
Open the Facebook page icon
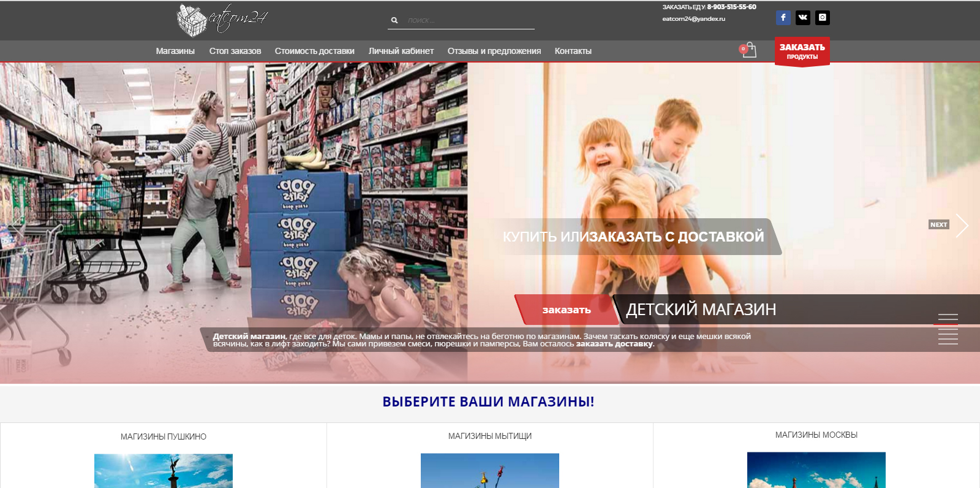tap(783, 18)
